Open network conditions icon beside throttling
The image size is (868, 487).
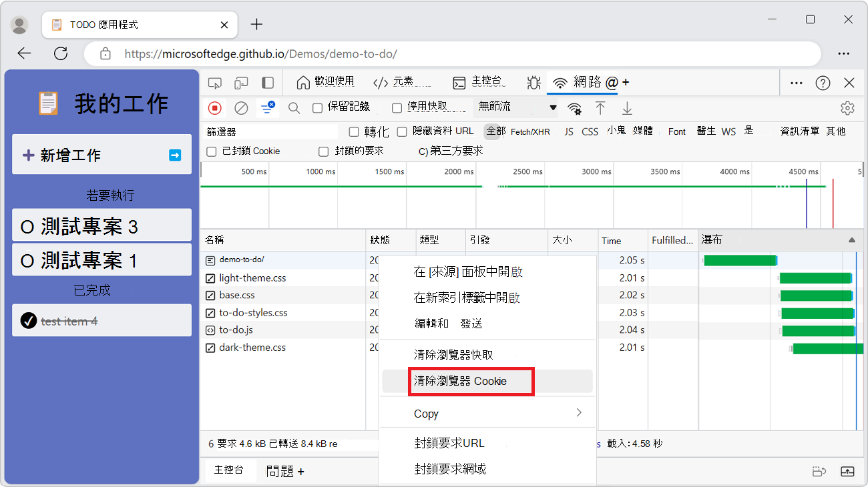575,107
